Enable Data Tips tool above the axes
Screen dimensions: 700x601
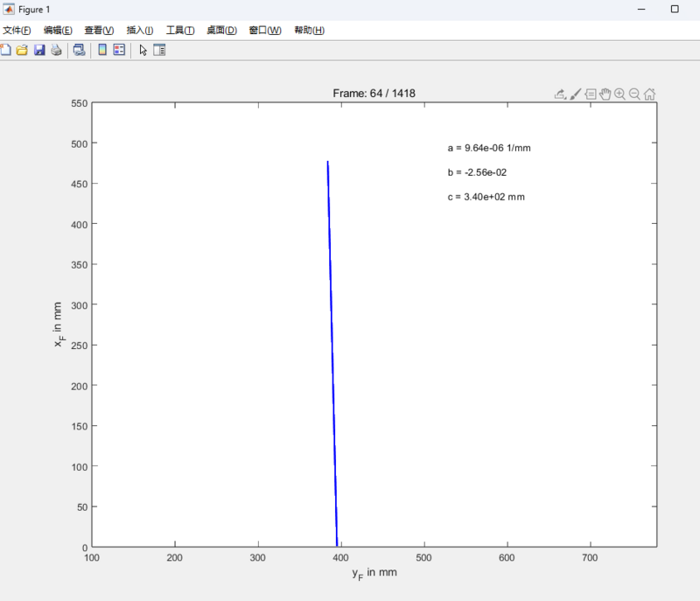(x=591, y=94)
